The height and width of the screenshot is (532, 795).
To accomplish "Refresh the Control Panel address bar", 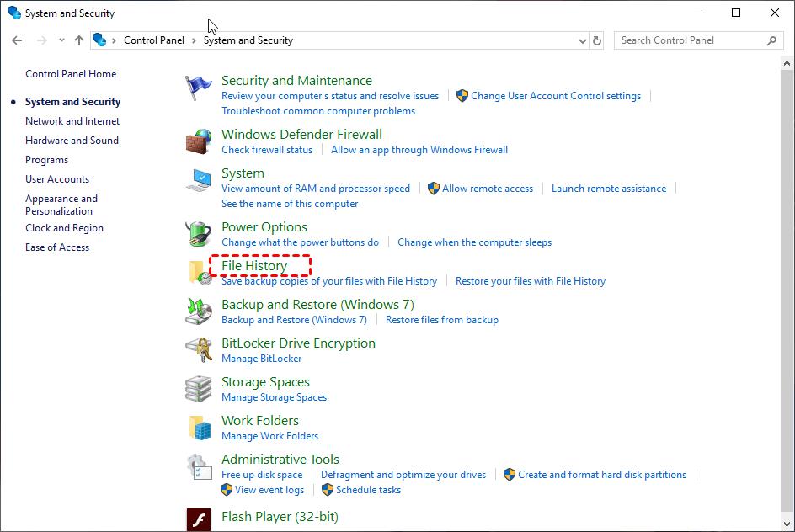I will (x=598, y=40).
